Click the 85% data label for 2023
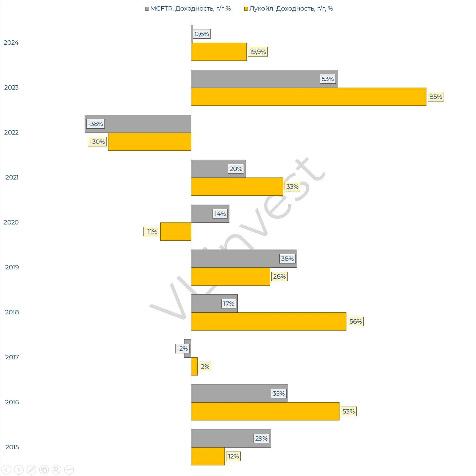Screen dimensions: 476x476 point(436,97)
